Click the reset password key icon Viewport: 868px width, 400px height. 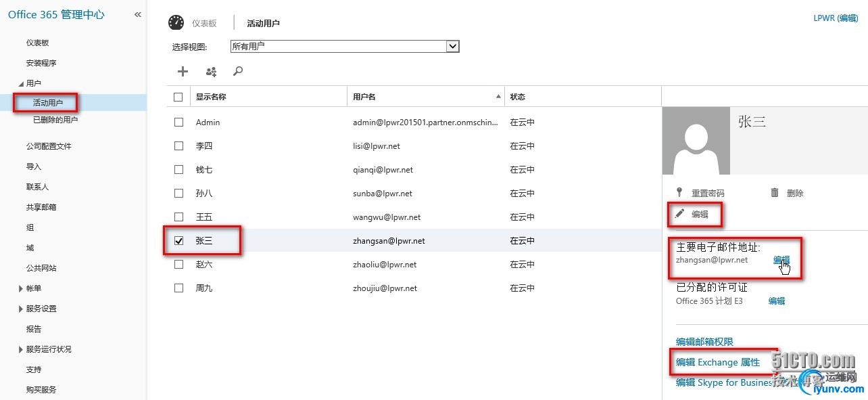pos(679,193)
